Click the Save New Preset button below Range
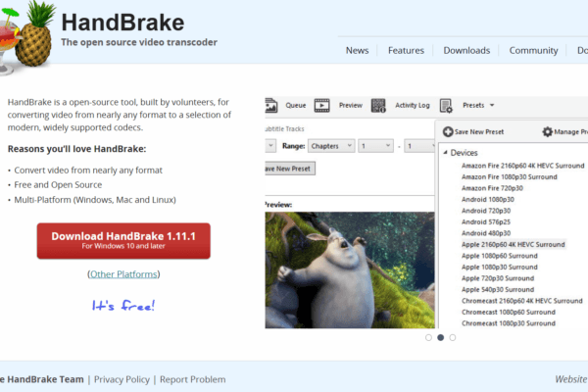This screenshot has height=392, width=588. [290, 169]
